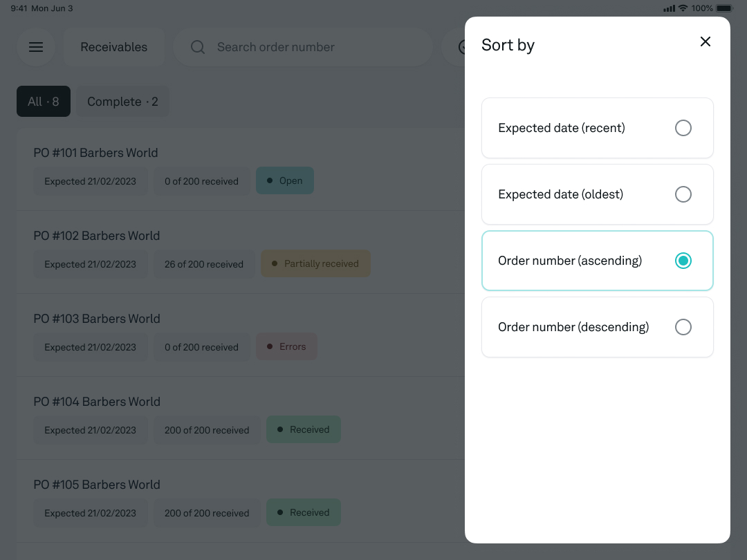Click Expected 21/02/2023 chip on PO #101
The height and width of the screenshot is (560, 747).
point(90,181)
